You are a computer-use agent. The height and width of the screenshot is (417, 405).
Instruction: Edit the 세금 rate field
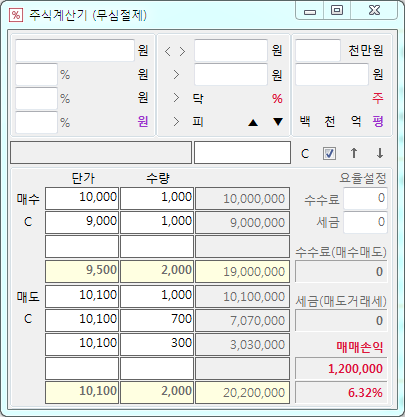tap(365, 222)
